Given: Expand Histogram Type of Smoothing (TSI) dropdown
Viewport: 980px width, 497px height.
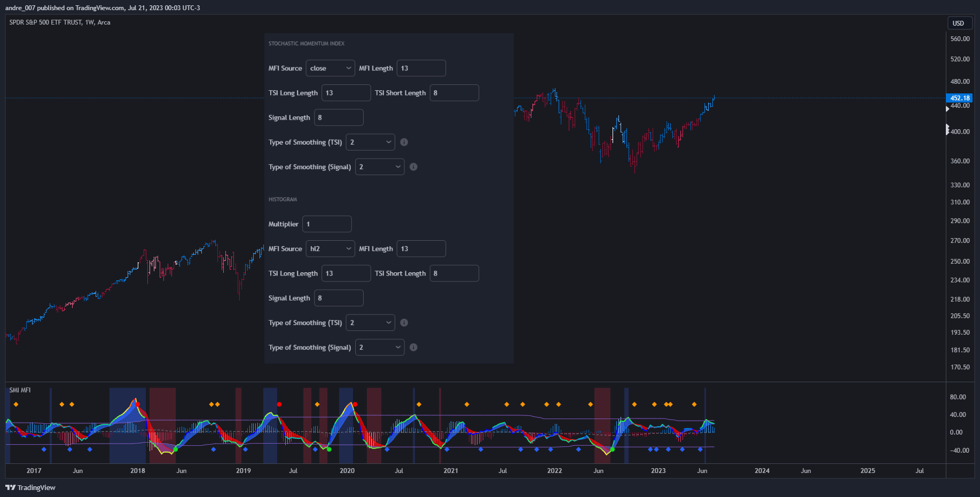Looking at the screenshot, I should 371,322.
